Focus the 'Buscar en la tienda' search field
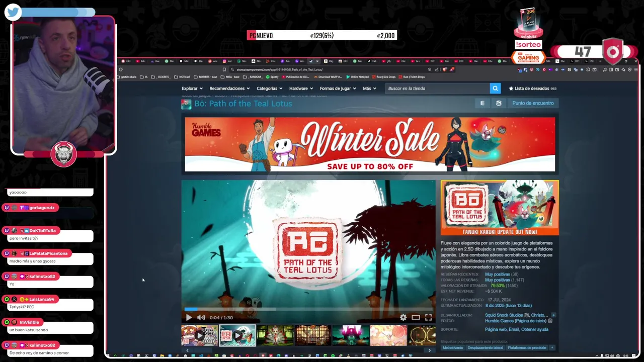The width and height of the screenshot is (644, 362). (x=437, y=88)
